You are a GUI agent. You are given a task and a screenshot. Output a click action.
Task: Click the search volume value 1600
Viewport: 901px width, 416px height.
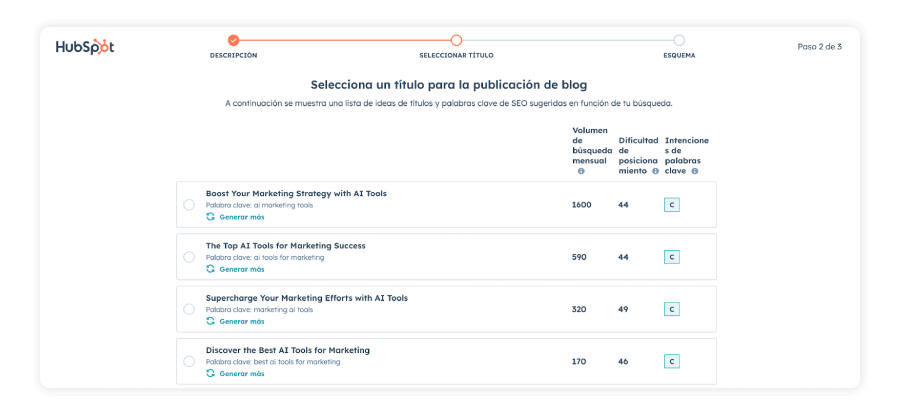coord(582,205)
